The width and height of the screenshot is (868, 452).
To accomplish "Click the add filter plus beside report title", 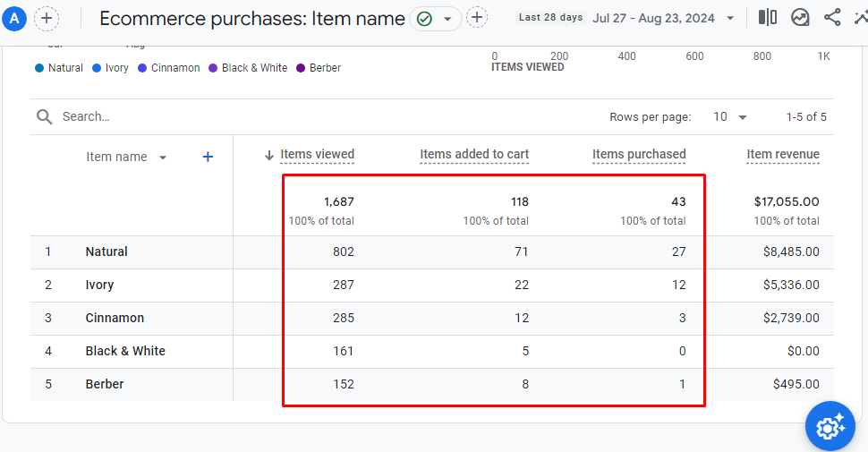I will (478, 18).
